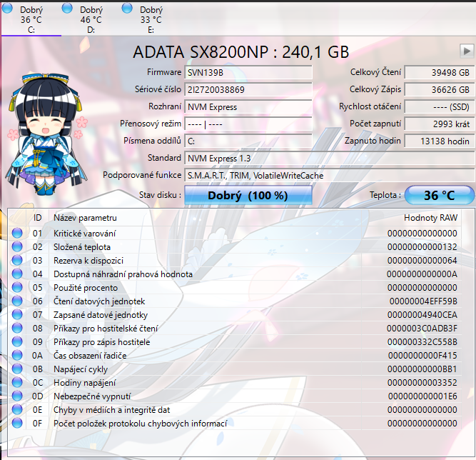The height and width of the screenshot is (460, 476).
Task: Click Rychlost otáčení value ---- (SSD)
Action: [x=440, y=107]
